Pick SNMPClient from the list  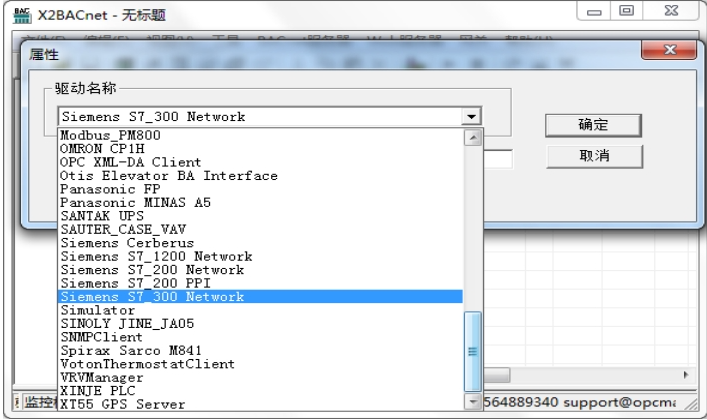pyautogui.click(x=261, y=337)
